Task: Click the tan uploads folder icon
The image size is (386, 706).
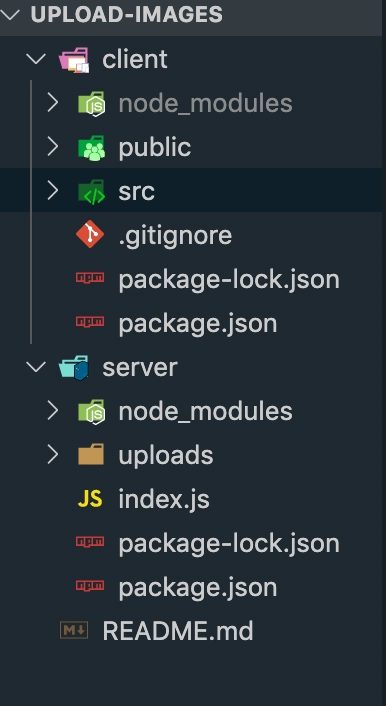Action: [91, 454]
